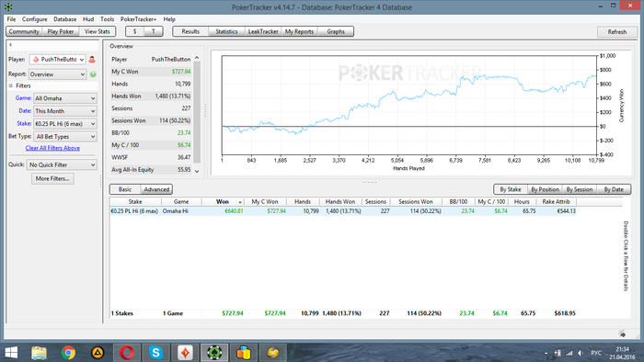Open the Configure menu

35,19
